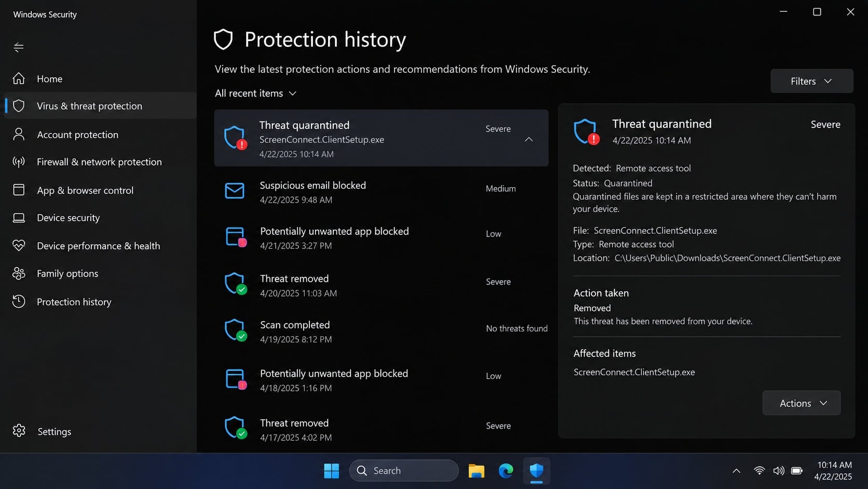Click the Wi-Fi tray icon
The image size is (868, 489).
point(759,471)
